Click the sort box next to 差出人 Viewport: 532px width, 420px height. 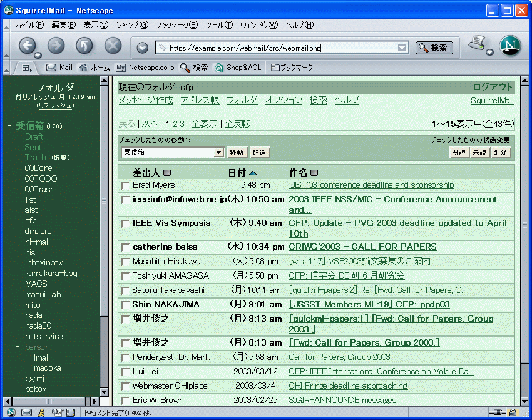coord(167,173)
